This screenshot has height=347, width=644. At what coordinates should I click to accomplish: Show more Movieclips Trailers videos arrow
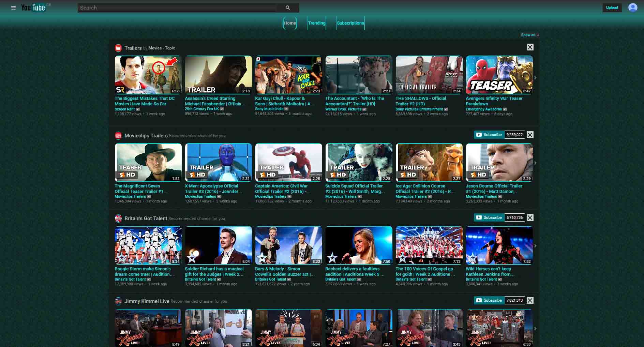535,163
